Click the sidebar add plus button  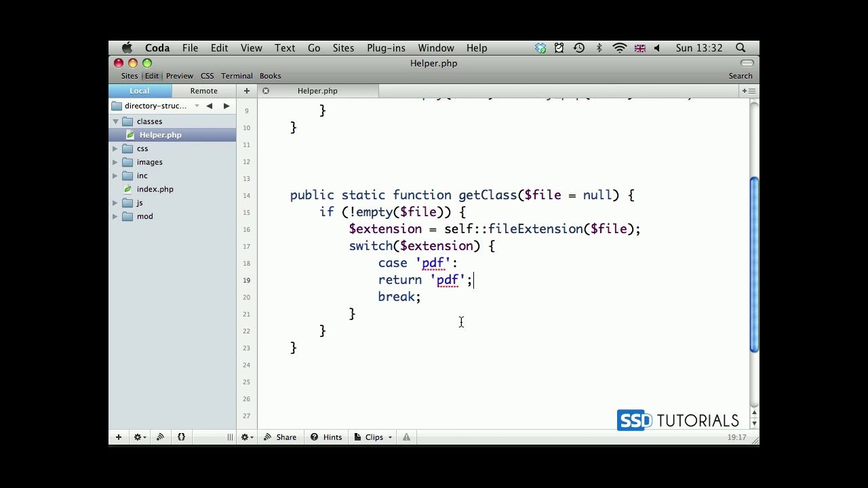pos(118,437)
